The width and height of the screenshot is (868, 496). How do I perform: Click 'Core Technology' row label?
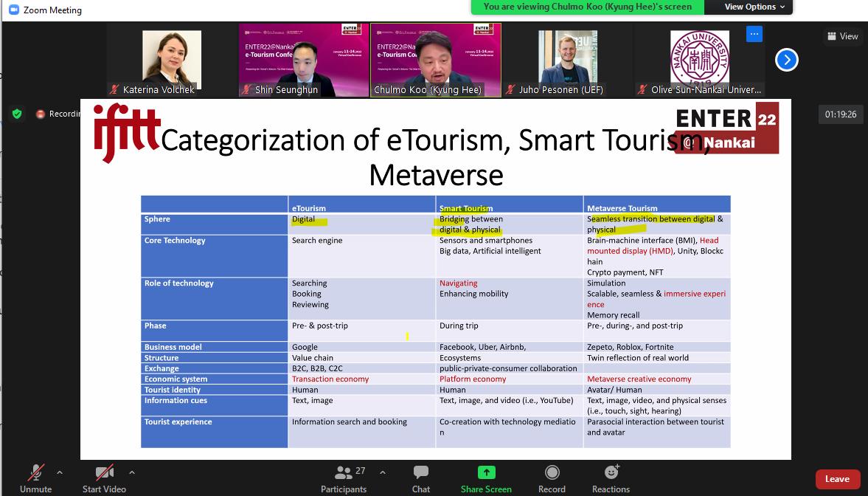[175, 241]
